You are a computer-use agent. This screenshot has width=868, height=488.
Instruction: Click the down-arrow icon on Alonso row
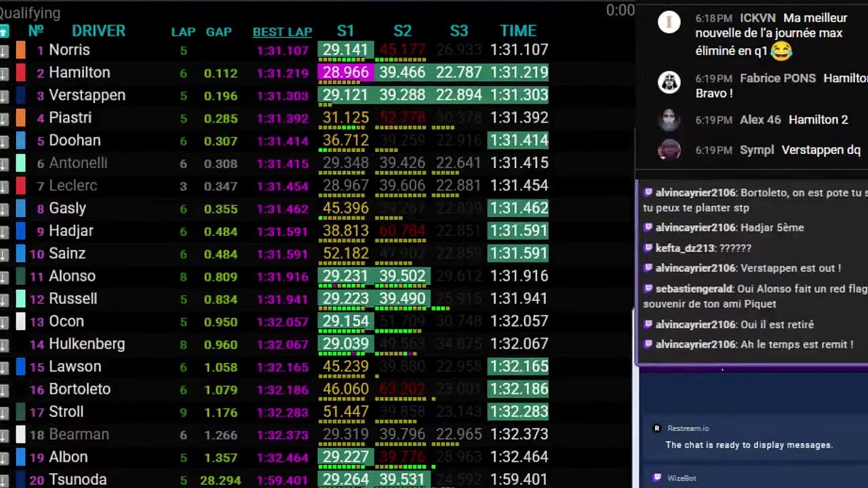pos(3,277)
